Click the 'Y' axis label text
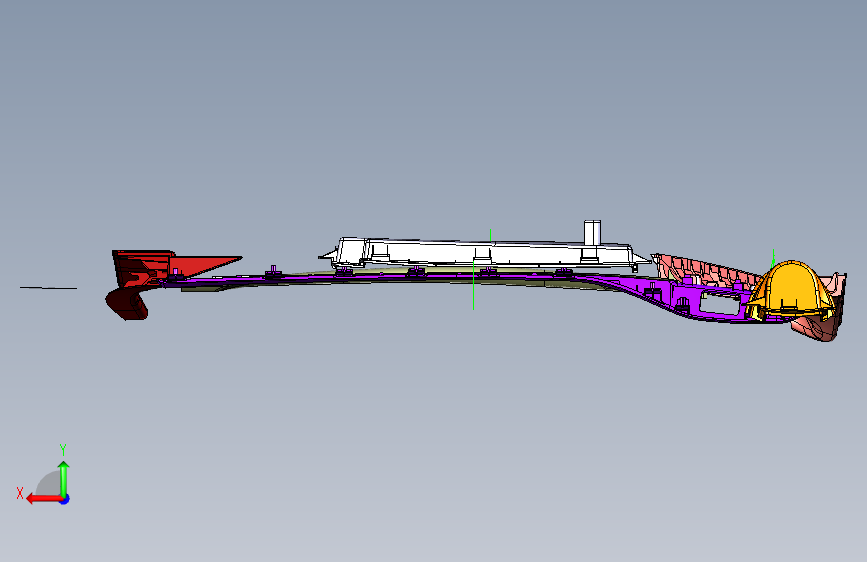The height and width of the screenshot is (562, 867). click(63, 449)
